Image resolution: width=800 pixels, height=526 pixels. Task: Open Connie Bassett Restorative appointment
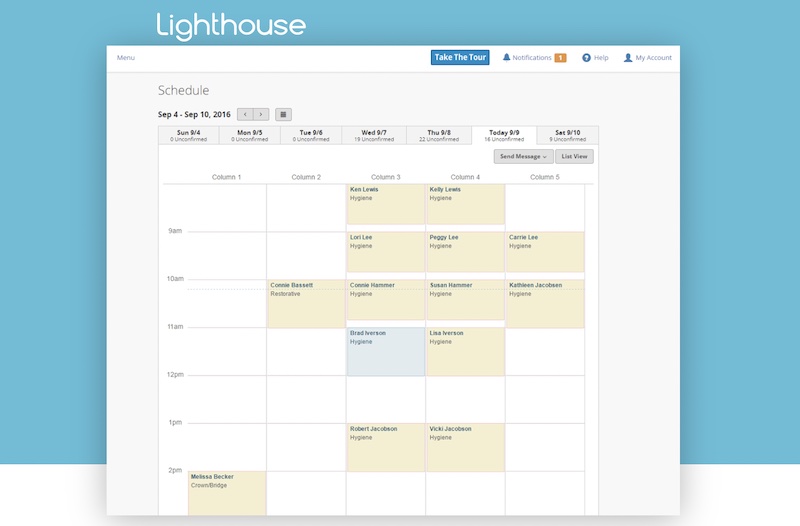pyautogui.click(x=306, y=304)
